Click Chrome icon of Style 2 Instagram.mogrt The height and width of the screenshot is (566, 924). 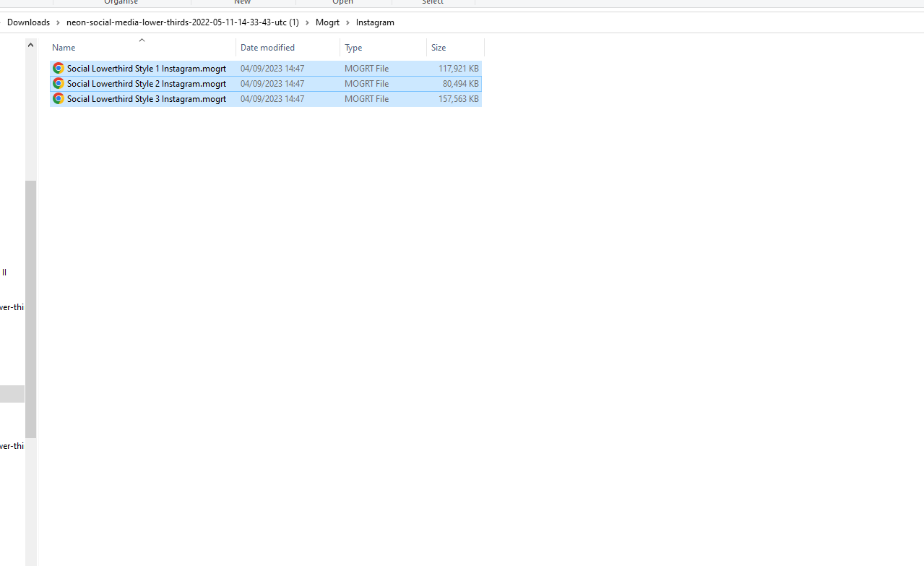tap(59, 84)
